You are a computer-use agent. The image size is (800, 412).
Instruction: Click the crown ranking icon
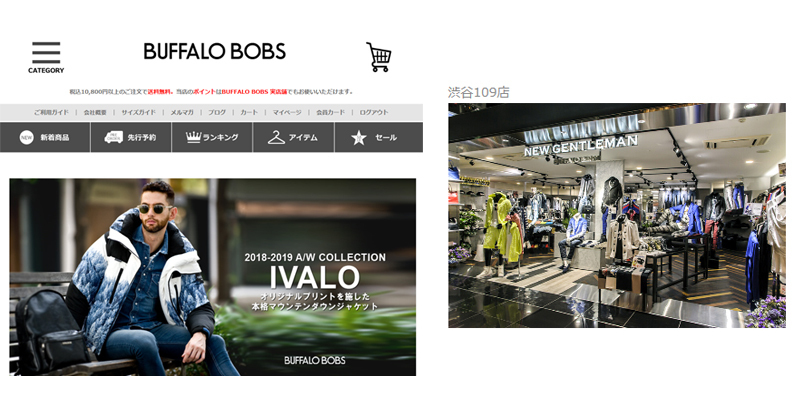tap(193, 137)
